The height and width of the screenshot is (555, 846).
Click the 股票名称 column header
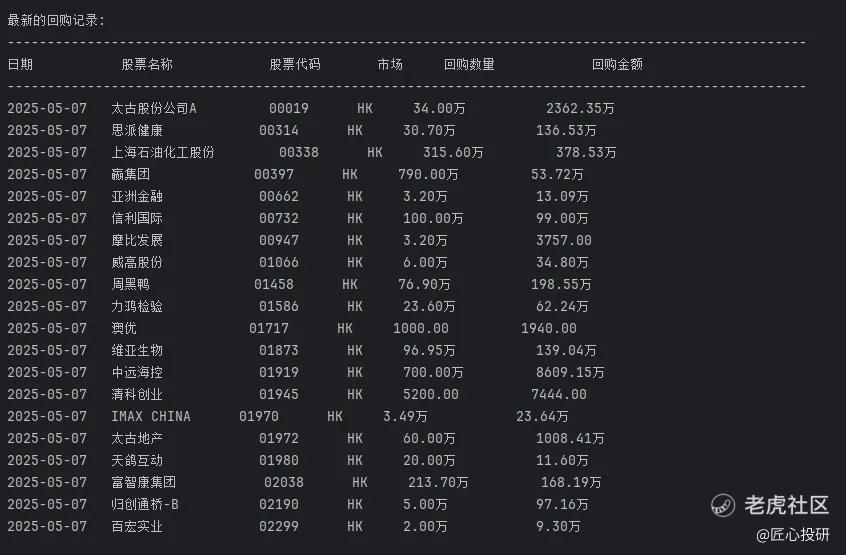(x=147, y=64)
